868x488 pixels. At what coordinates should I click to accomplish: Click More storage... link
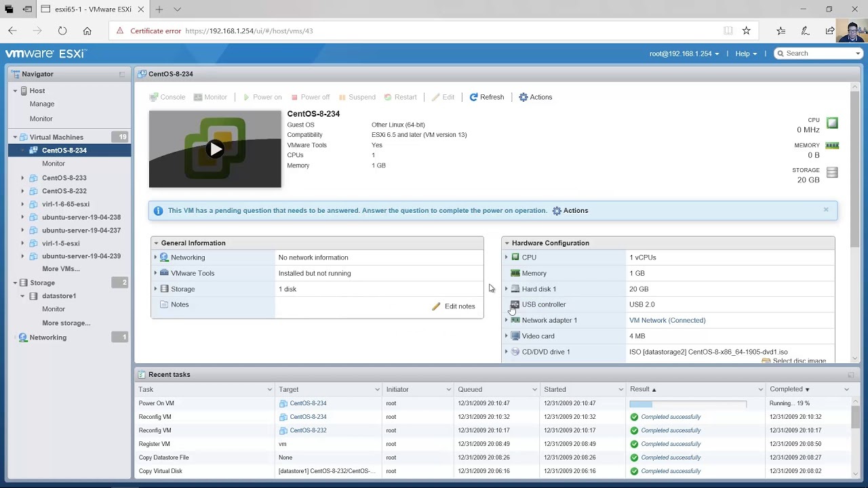[x=66, y=323]
